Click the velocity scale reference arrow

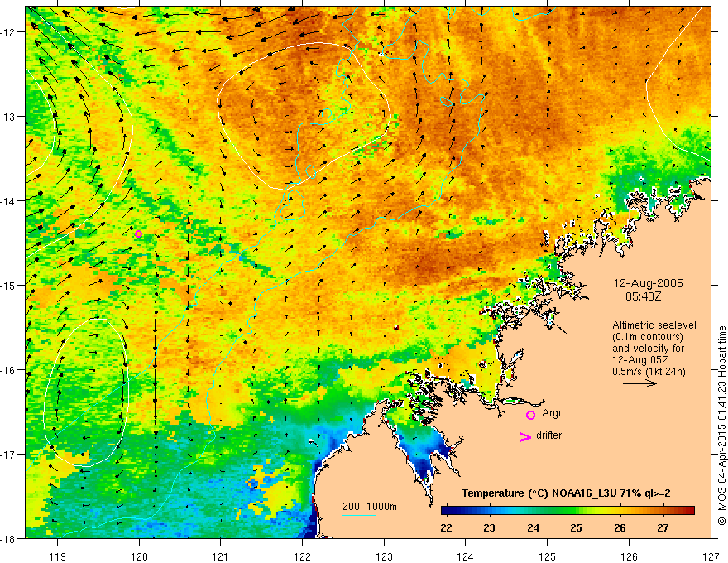pyautogui.click(x=639, y=383)
